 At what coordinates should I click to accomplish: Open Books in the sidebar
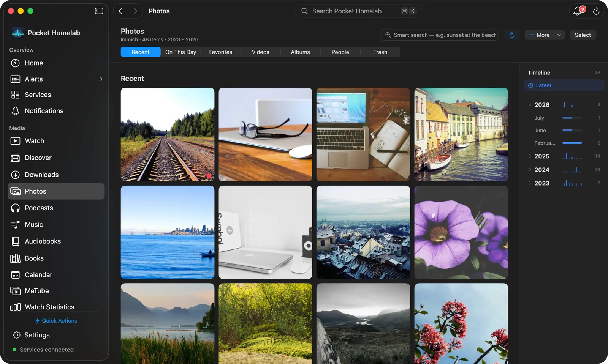click(x=56, y=258)
